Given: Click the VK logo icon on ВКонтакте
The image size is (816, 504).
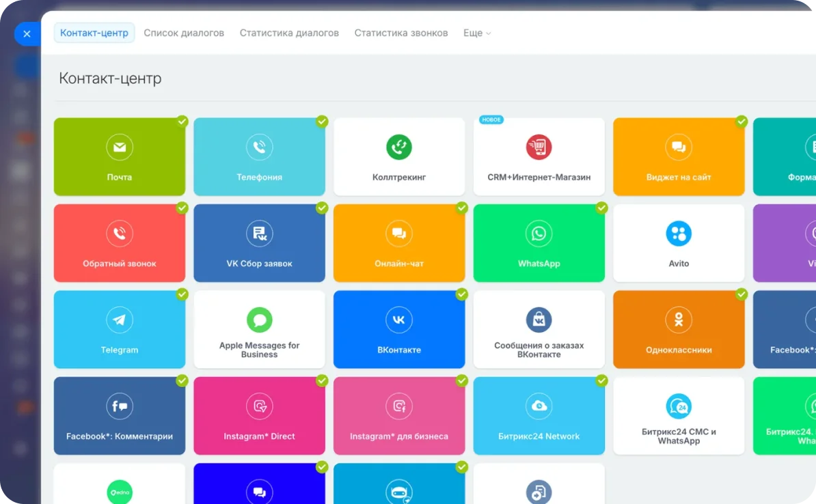Looking at the screenshot, I should click(399, 320).
